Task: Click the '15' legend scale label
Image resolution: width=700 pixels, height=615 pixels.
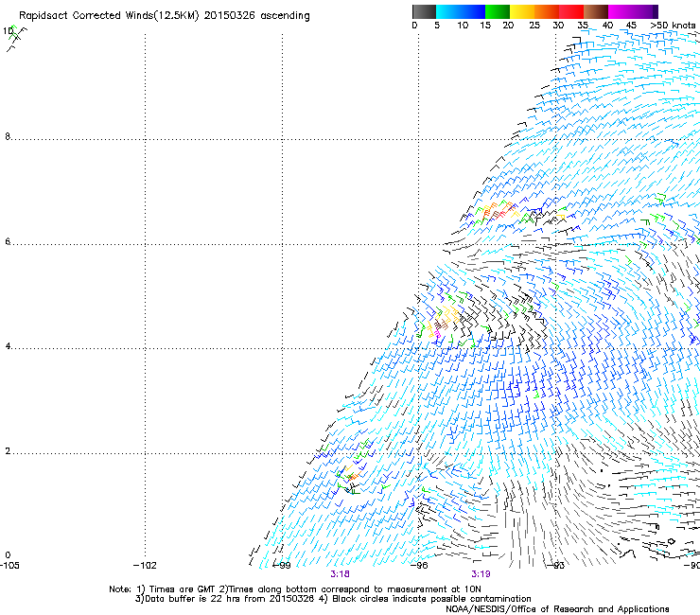Action: pos(485,26)
